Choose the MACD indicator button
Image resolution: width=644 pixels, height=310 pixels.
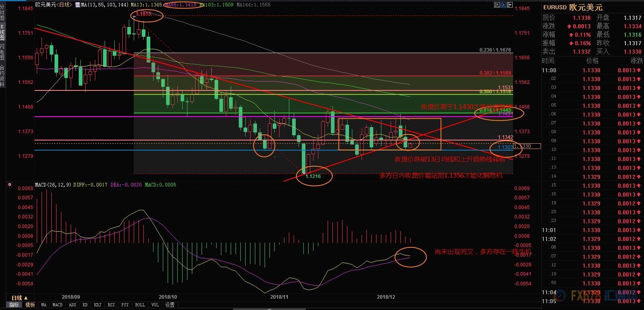57,305
